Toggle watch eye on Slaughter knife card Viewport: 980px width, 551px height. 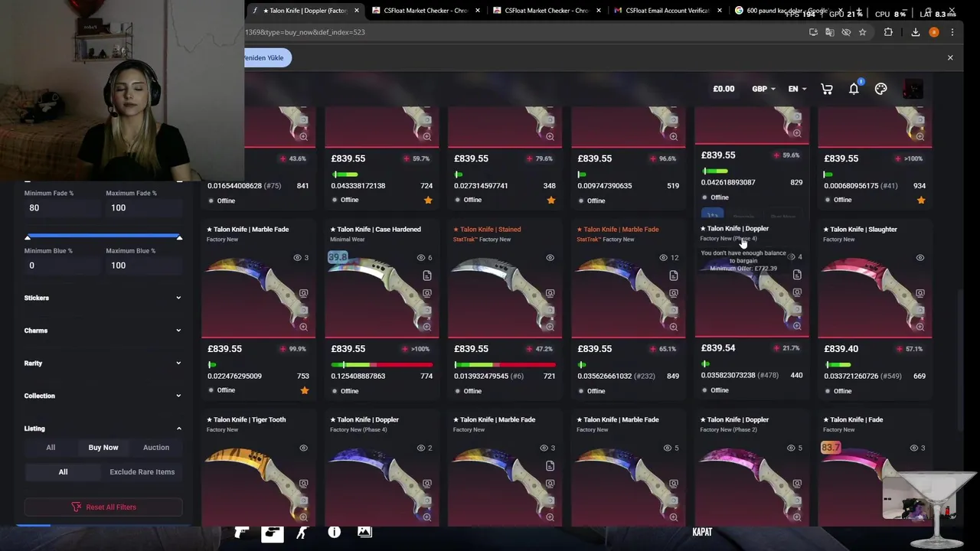[920, 258]
